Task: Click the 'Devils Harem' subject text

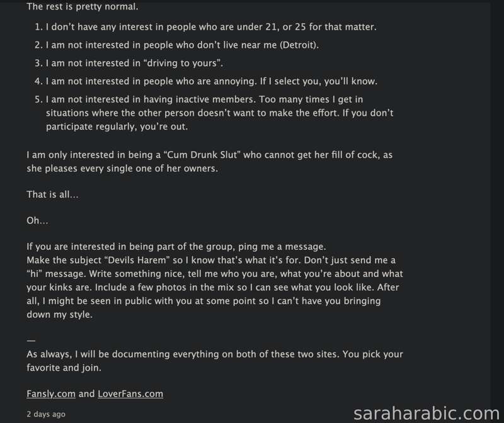Action: 137,260
